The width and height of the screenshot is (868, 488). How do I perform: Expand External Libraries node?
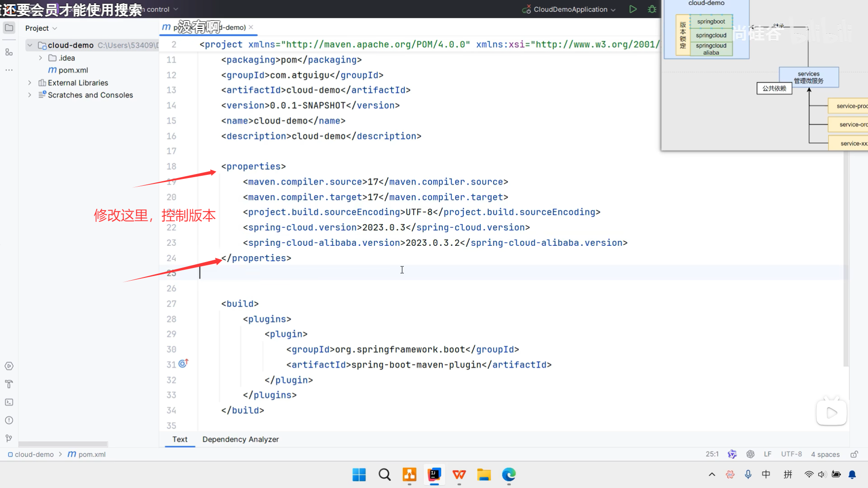pos(30,83)
